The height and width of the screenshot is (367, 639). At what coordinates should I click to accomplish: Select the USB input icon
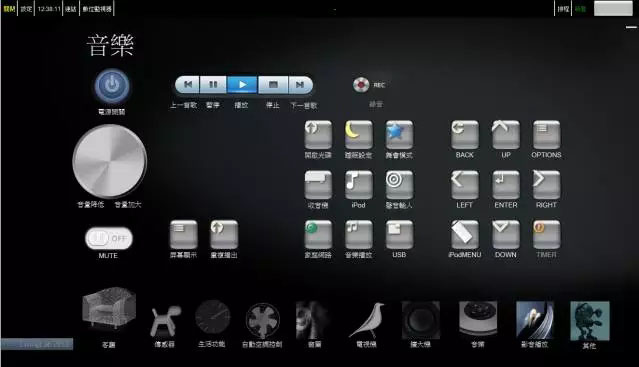pos(399,235)
